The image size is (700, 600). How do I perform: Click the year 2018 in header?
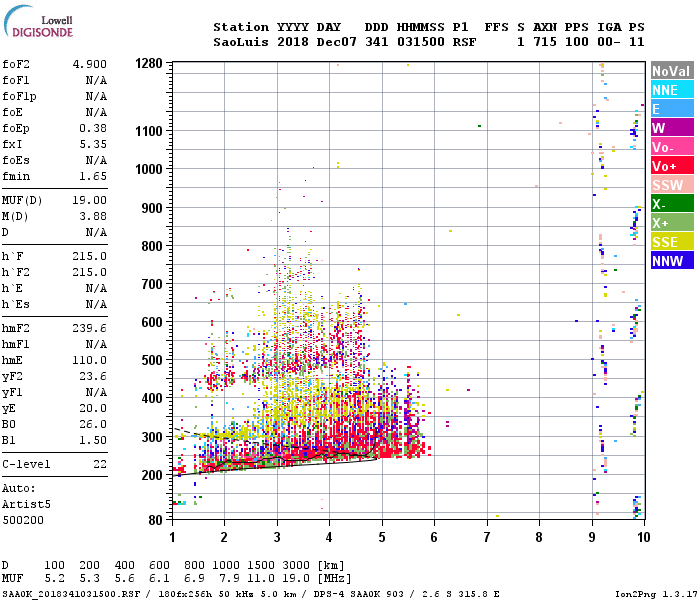pos(293,42)
